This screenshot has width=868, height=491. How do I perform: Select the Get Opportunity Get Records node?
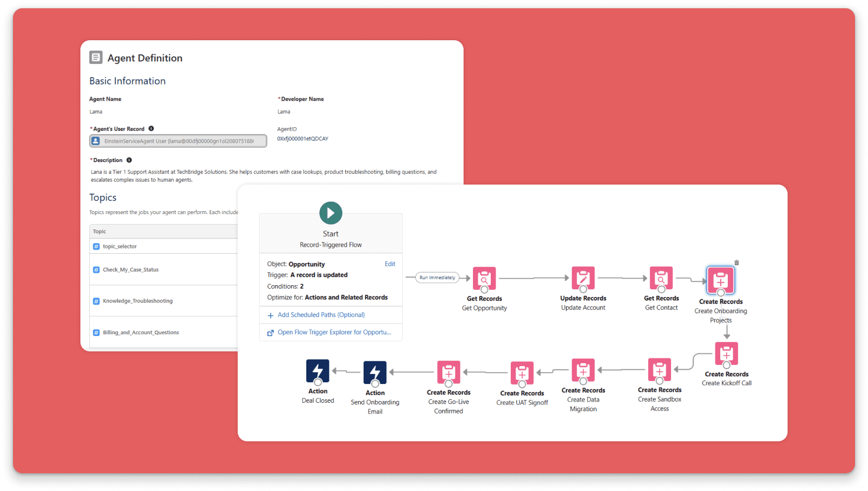[484, 278]
